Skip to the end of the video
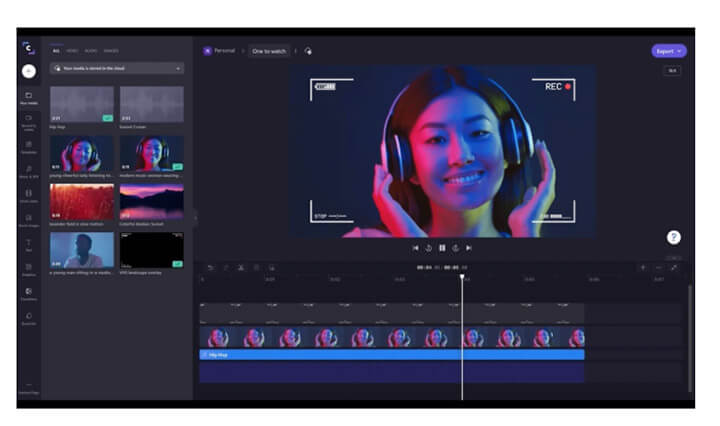The image size is (720, 426). [x=468, y=247]
